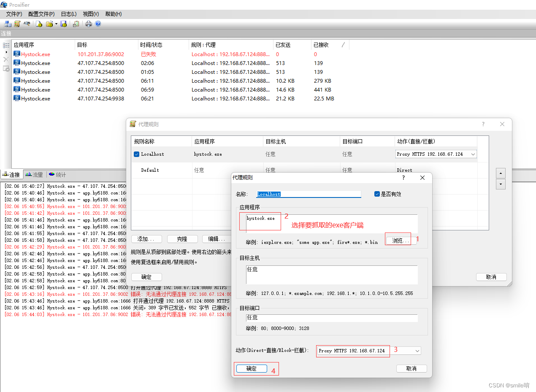Click the list-view icon left of the connections
This screenshot has height=392, width=536.
[6, 45]
